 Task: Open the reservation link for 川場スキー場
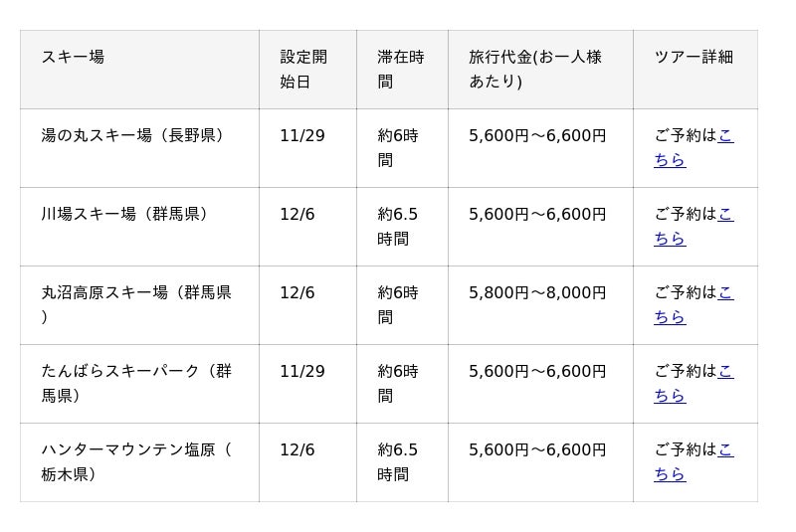tap(669, 239)
